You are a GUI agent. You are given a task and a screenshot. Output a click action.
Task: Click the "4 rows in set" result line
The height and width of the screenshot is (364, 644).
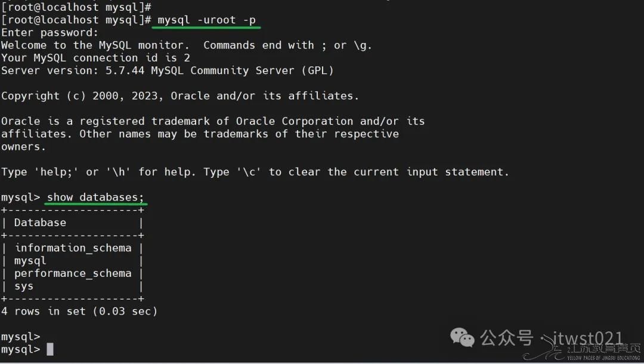79,311
